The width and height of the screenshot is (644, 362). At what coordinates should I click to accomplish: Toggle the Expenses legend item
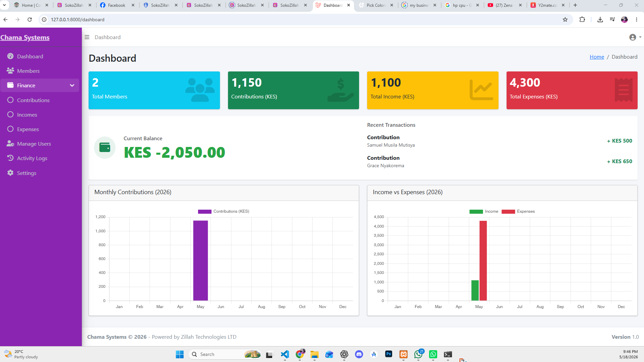518,212
